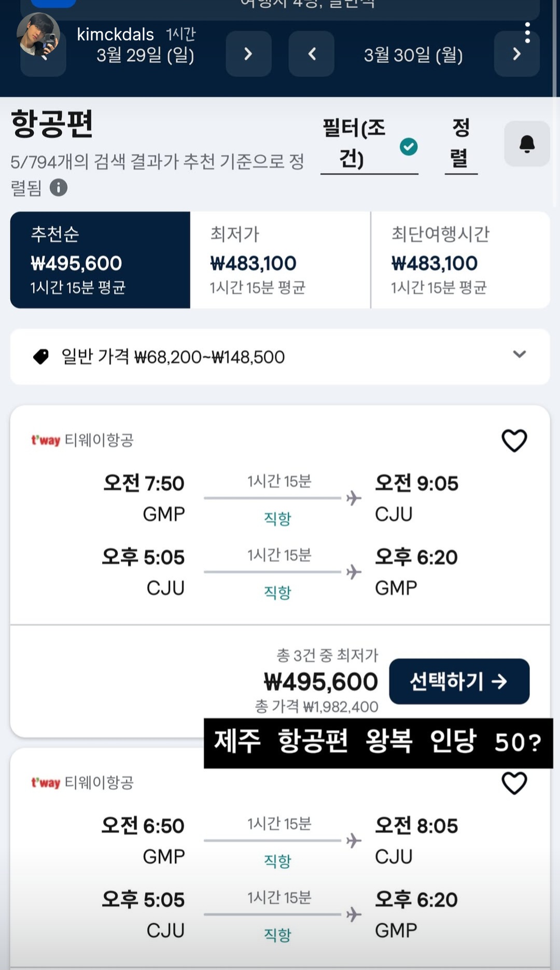Favorite the 7:50 AM T'way flight
560x970 pixels.
coord(514,440)
